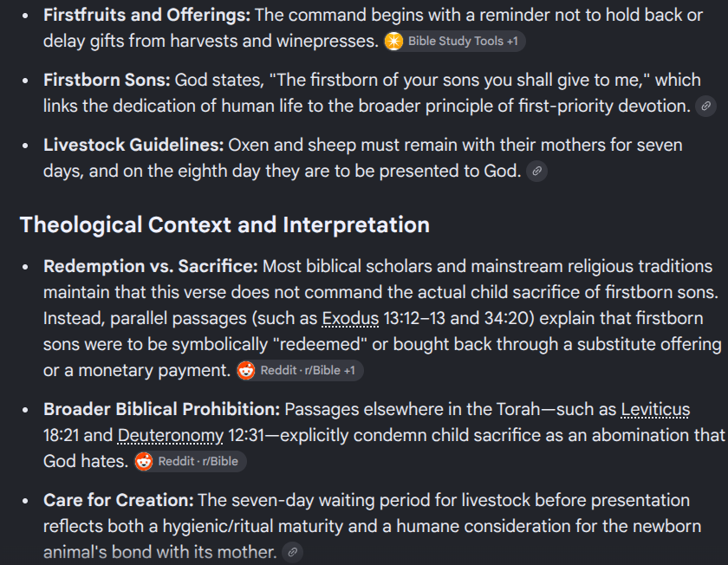Click link icon after Livestock Guidelines paragraph
728x565 pixels.
pos(536,172)
